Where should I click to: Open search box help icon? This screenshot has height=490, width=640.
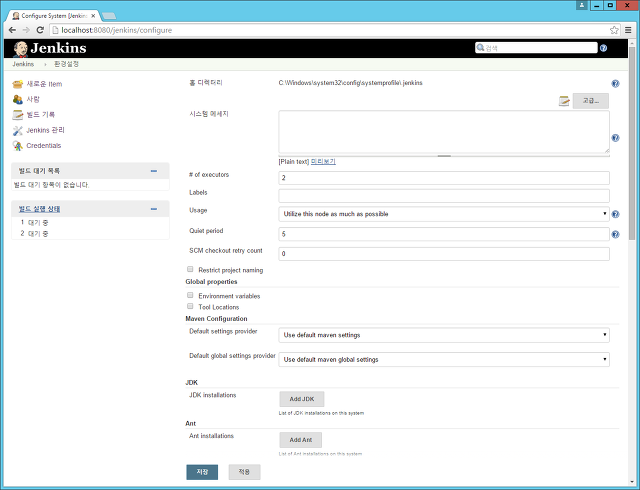tap(603, 48)
